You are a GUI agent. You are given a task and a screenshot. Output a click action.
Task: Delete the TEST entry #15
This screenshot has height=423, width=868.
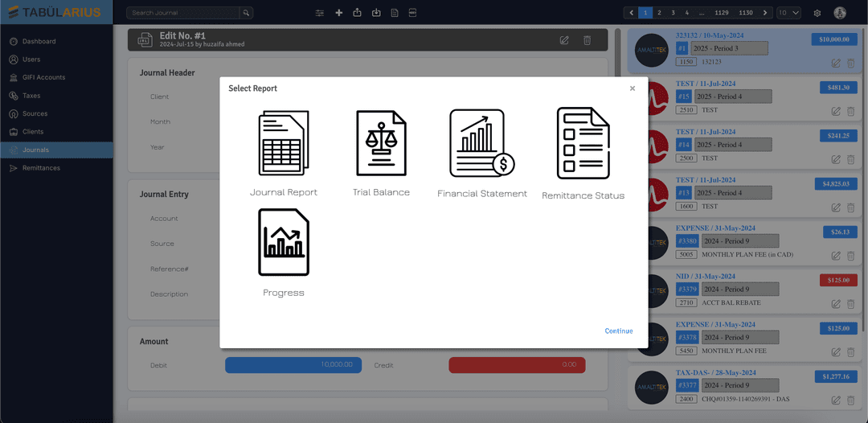pyautogui.click(x=851, y=111)
